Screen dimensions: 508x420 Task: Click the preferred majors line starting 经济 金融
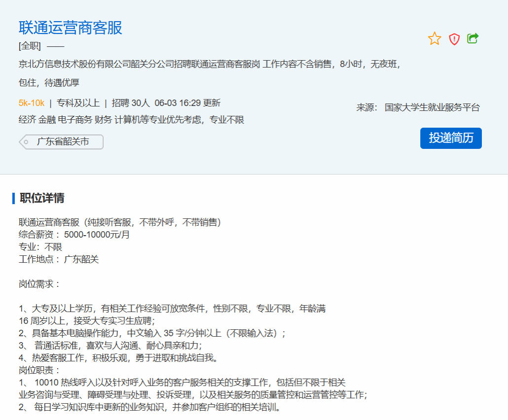click(131, 120)
